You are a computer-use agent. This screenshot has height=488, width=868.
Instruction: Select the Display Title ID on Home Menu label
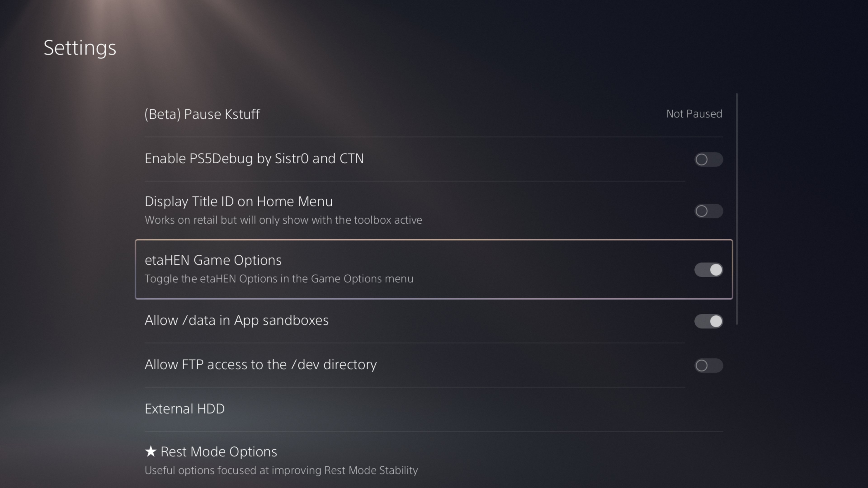click(x=238, y=201)
